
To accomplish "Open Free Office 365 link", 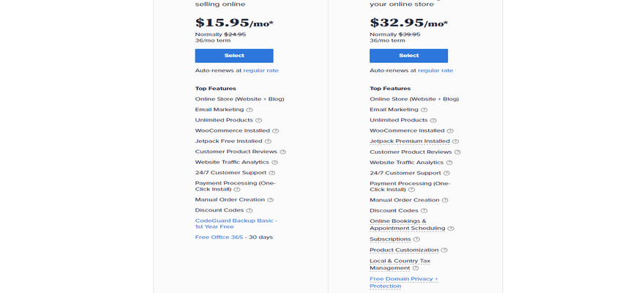I will (219, 237).
